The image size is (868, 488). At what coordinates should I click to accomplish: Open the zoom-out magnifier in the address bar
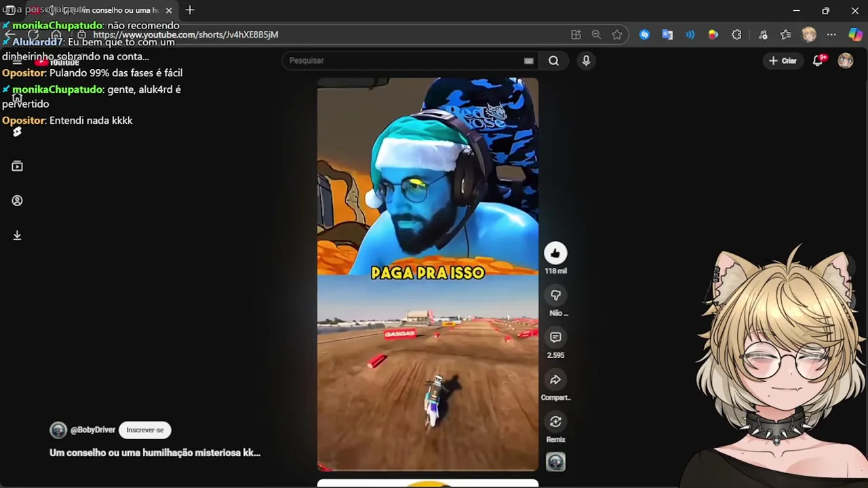596,35
